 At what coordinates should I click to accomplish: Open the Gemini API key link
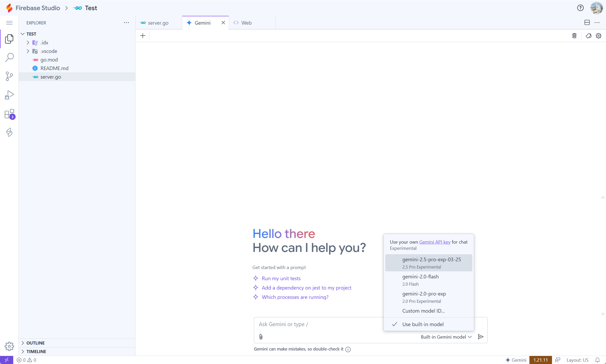point(435,242)
